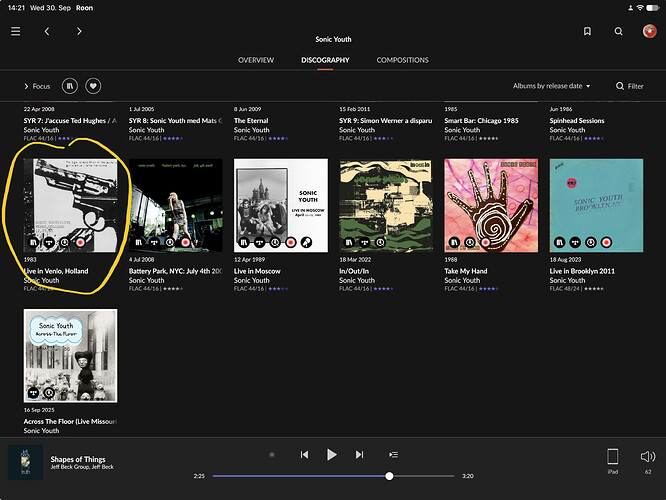Screen dimensions: 666x500
Task: Open Live in Brooklyn 2011 album title
Action: click(x=582, y=271)
